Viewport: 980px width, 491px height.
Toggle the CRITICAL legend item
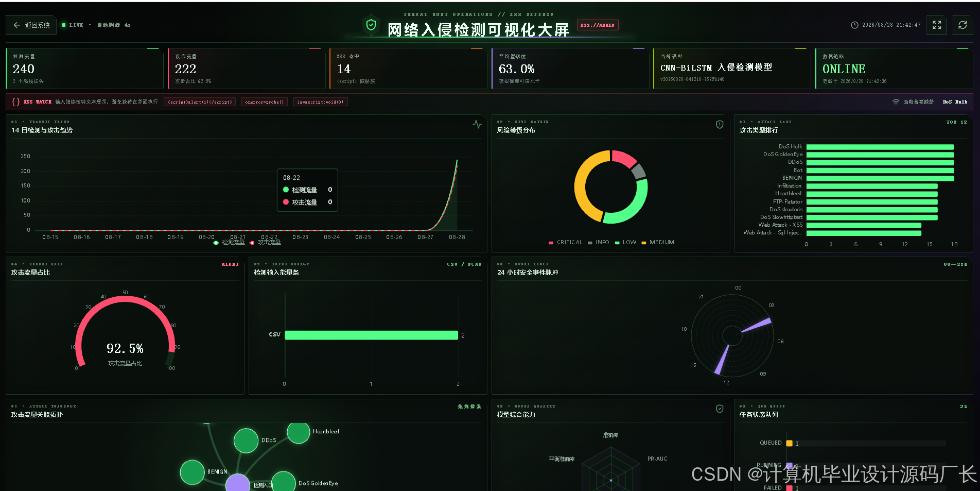coord(566,242)
